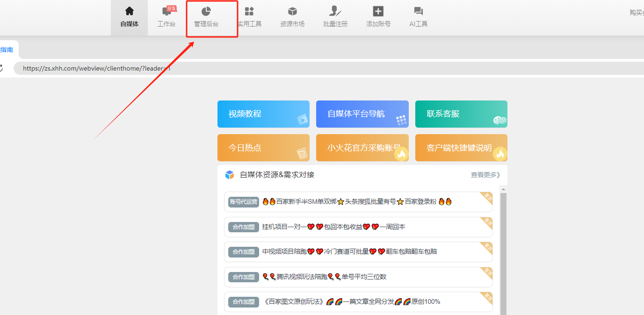Screen dimensions: 644x315
Task: Open the 挂机项目一对一 listing
Action: (358, 227)
